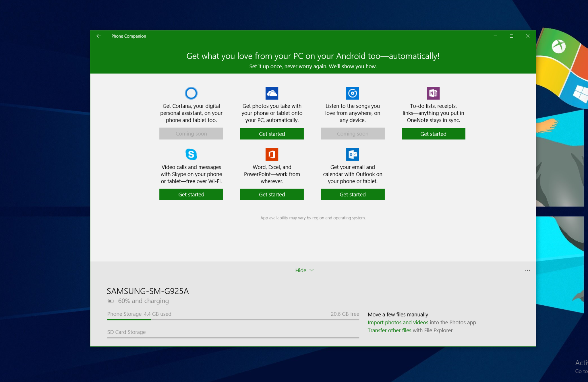Open Import photos and videos link
Viewport: 588px width, 382px height.
[x=398, y=323]
